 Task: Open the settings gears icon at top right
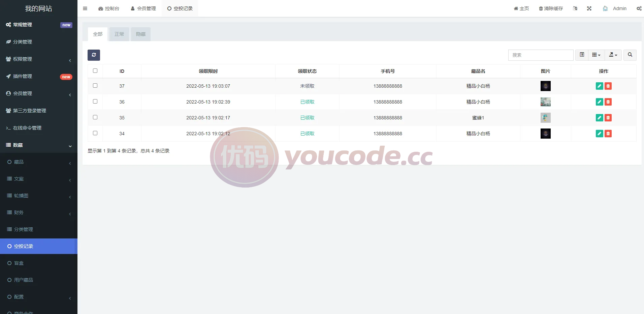click(639, 8)
